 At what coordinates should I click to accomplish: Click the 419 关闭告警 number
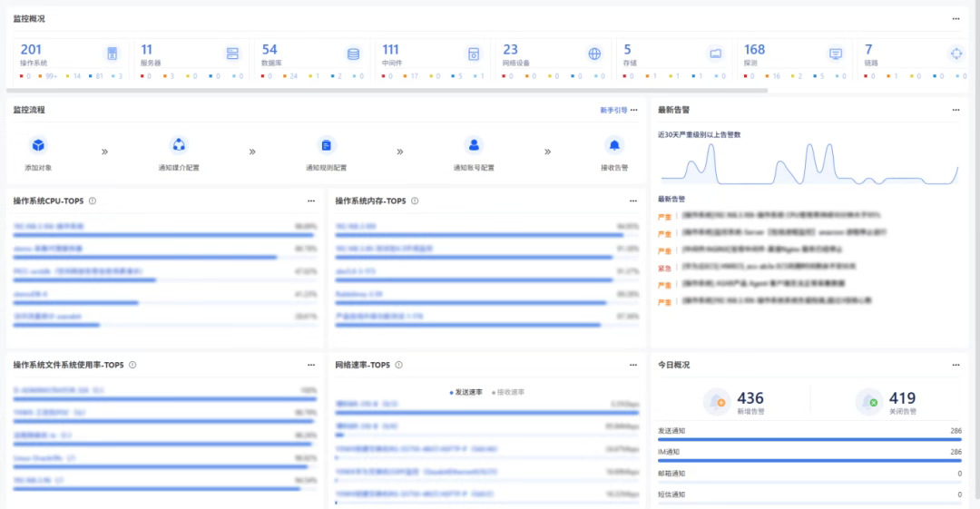coord(902,398)
